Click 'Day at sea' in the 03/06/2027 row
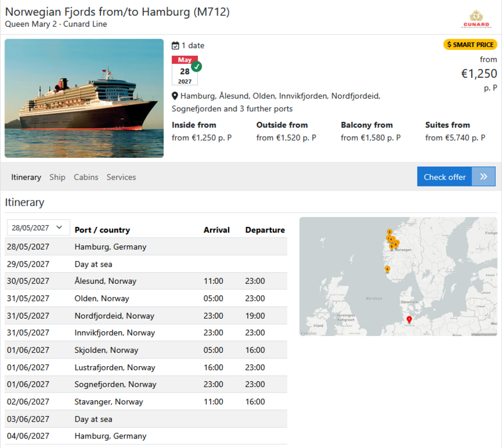The width and height of the screenshot is (502, 448). [94, 419]
